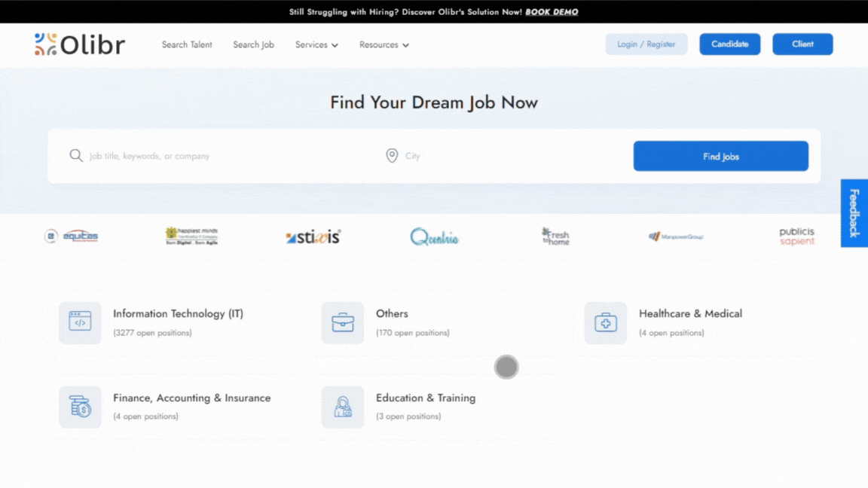Click the Healthcare & Medical kit icon
This screenshot has height=488, width=868.
[x=605, y=323]
